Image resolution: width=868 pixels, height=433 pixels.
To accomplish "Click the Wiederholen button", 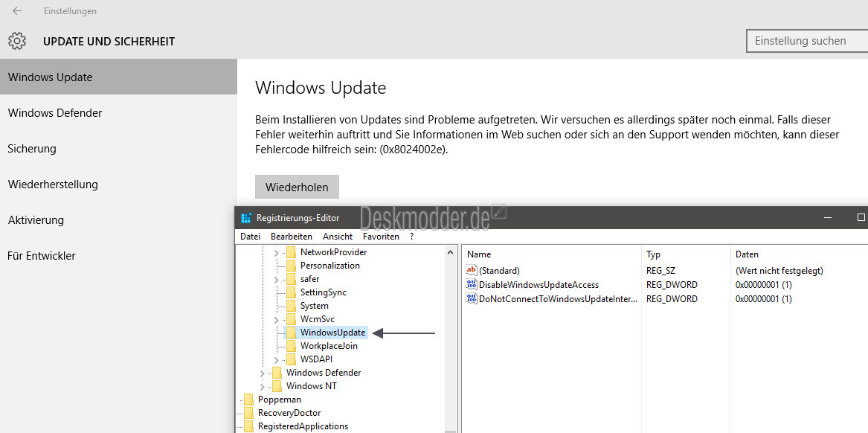I will 297,187.
